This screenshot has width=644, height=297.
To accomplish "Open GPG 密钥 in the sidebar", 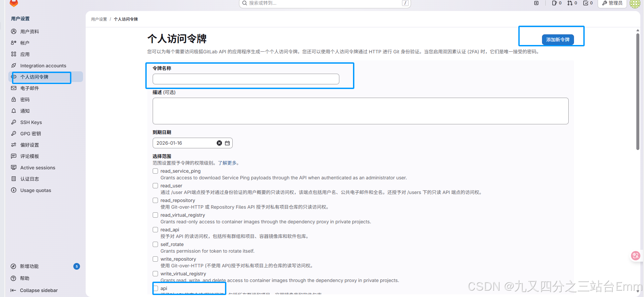I will click(46, 134).
